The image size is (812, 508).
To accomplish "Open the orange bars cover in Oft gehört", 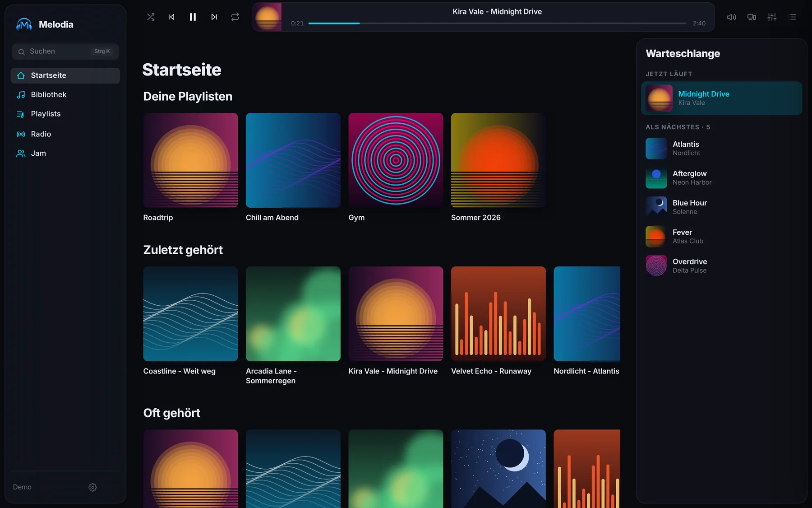I will coord(587,469).
